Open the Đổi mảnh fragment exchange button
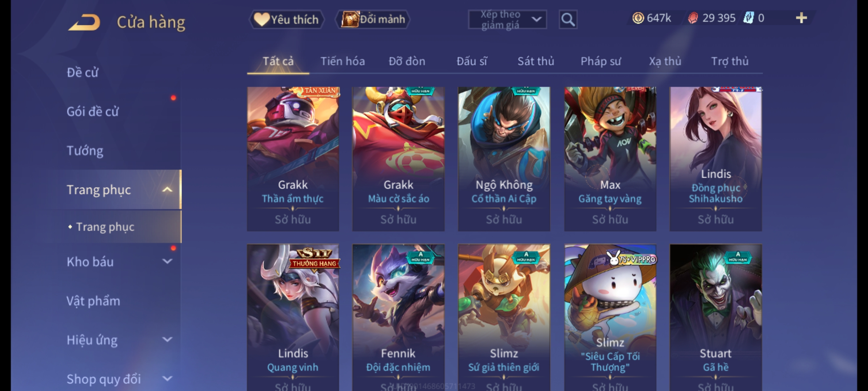This screenshot has width=868, height=391. pos(373,19)
